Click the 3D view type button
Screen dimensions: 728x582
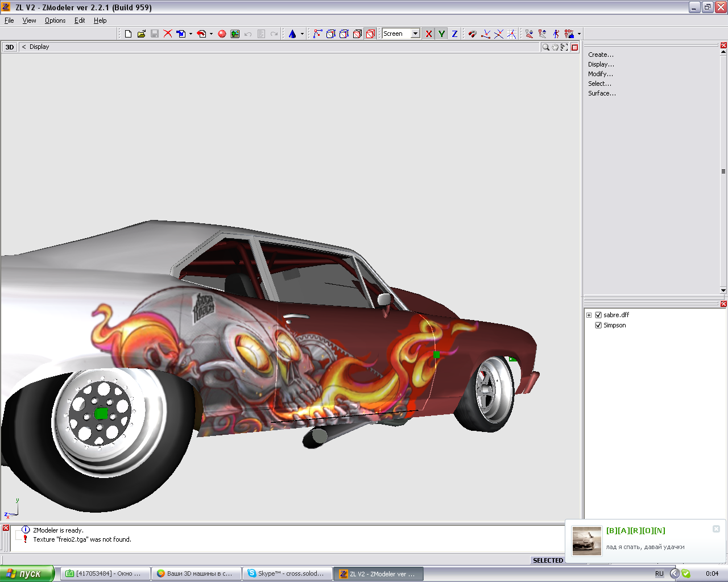click(x=10, y=47)
